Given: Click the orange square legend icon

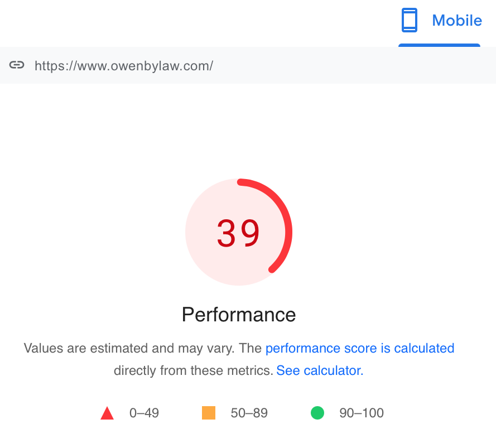Looking at the screenshot, I should [x=209, y=413].
